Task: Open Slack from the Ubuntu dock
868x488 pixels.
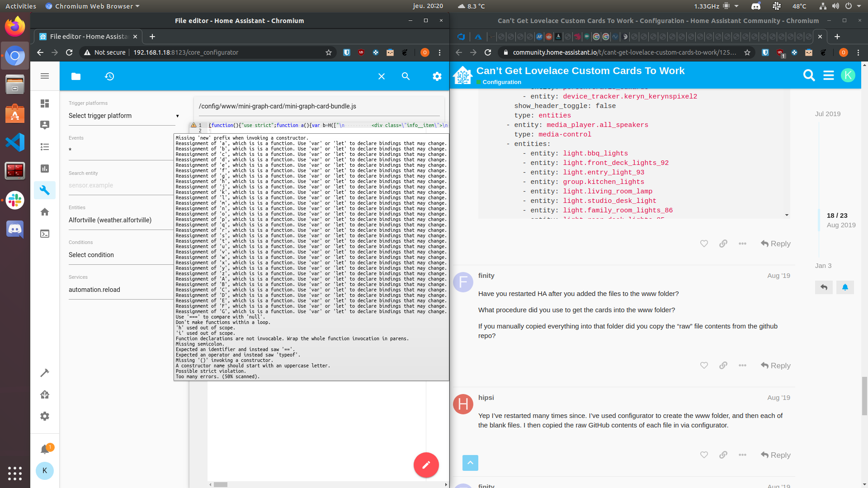Action: (15, 200)
